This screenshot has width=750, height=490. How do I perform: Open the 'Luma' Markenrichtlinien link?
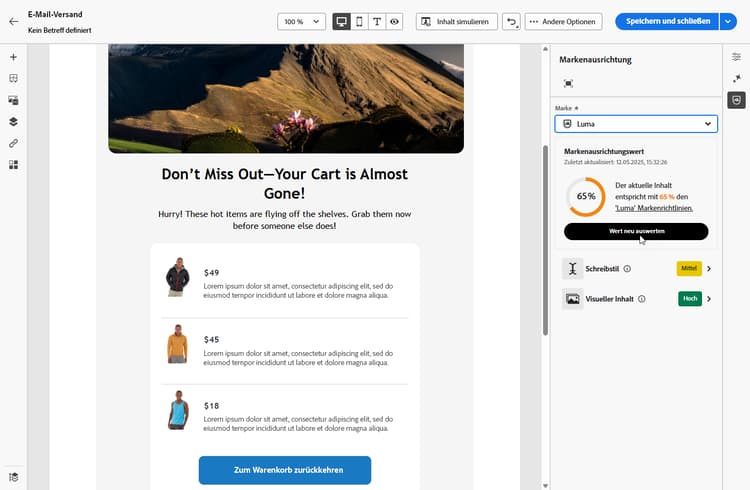(654, 208)
